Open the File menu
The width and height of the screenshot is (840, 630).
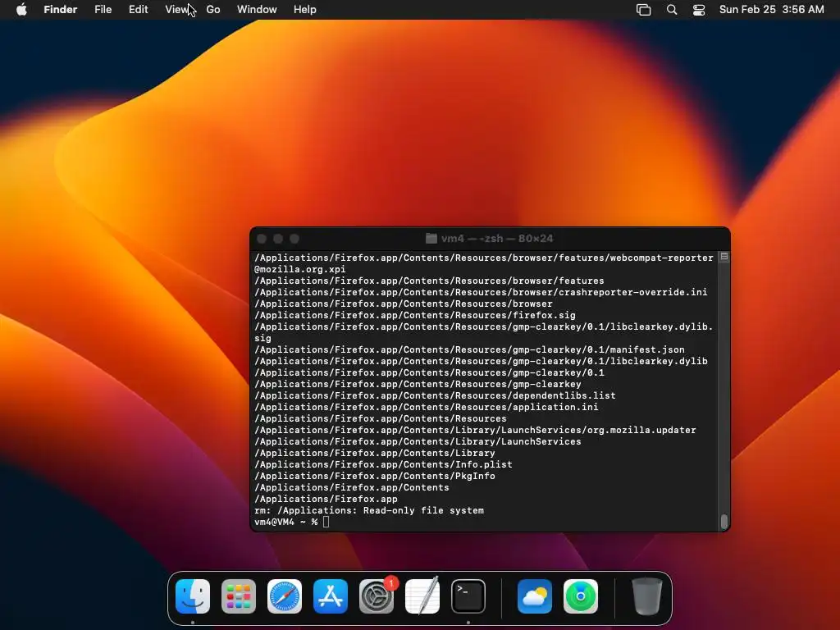[x=103, y=9]
